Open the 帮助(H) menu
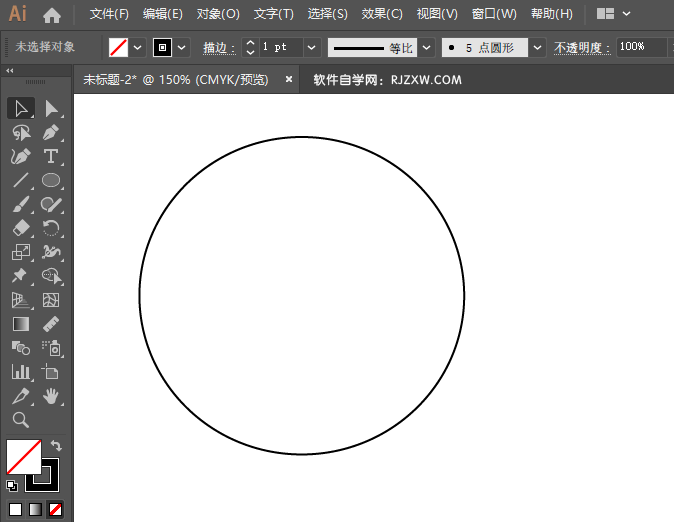This screenshot has width=674, height=522. pyautogui.click(x=551, y=14)
